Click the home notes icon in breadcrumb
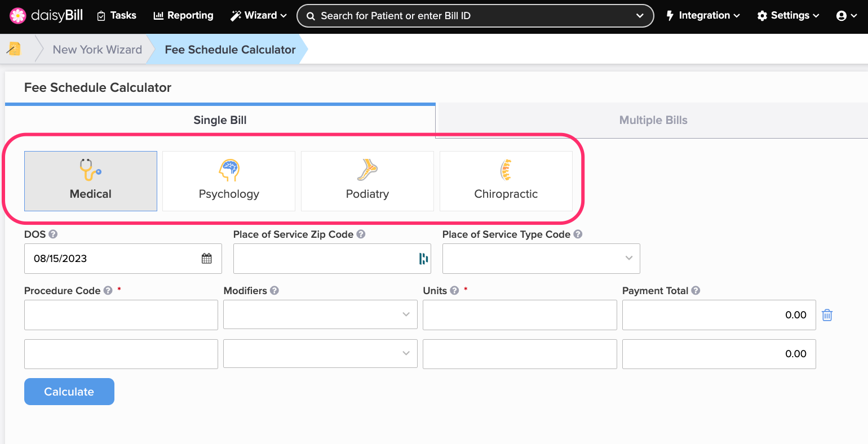868x444 pixels. pos(15,49)
